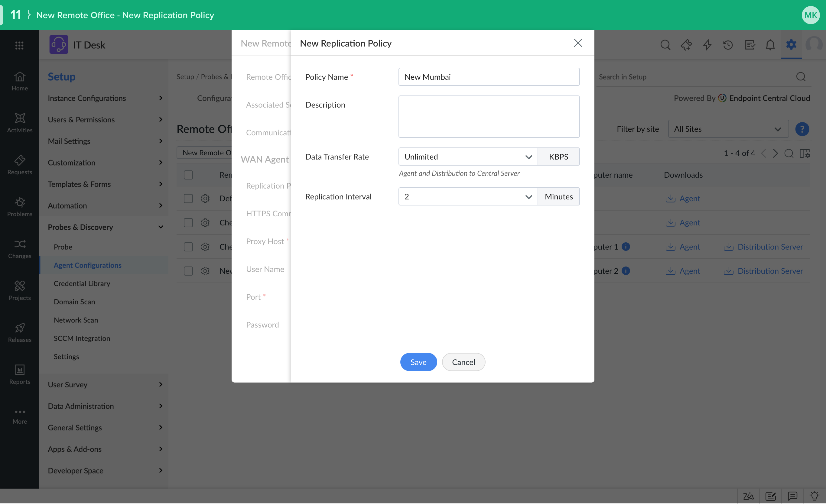Click info icon next to computer 1
The image size is (826, 504).
pos(626,247)
